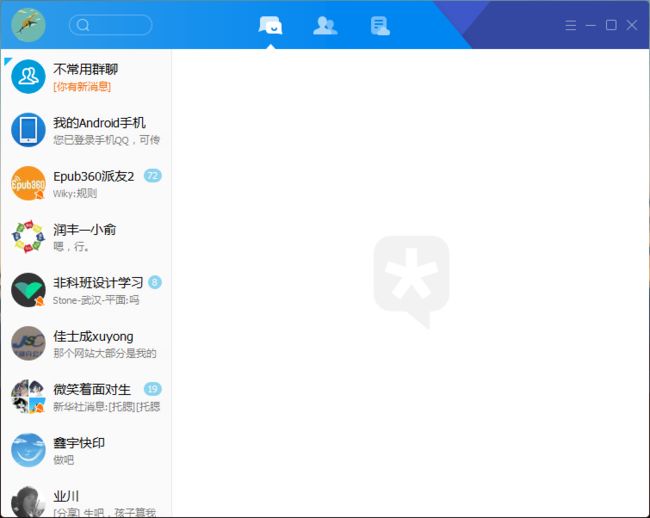Switch to the notes/documents tab icon
The image size is (650, 518).
pos(380,26)
